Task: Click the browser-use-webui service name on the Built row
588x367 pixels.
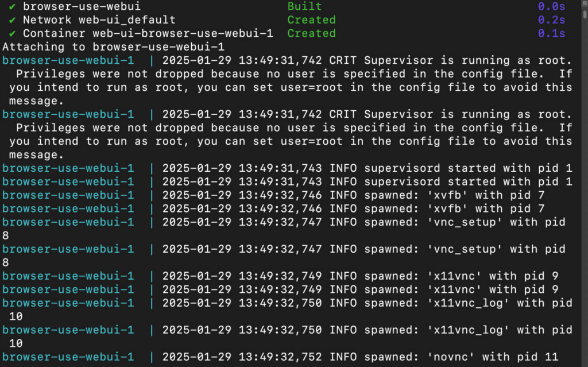Action: coord(82,6)
